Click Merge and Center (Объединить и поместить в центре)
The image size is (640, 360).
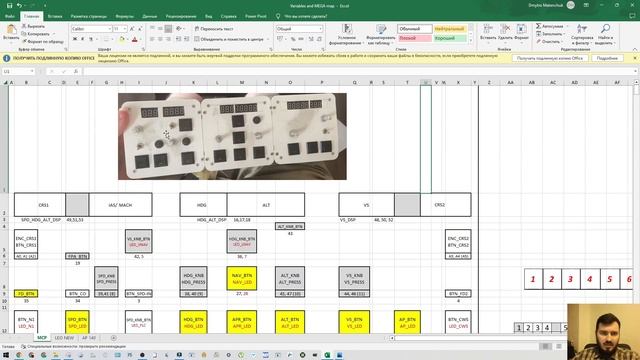point(229,39)
